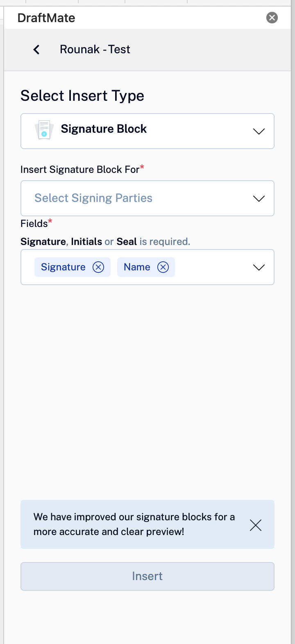Open the Signature Block insert type dropdown
295x644 pixels.
click(x=147, y=131)
